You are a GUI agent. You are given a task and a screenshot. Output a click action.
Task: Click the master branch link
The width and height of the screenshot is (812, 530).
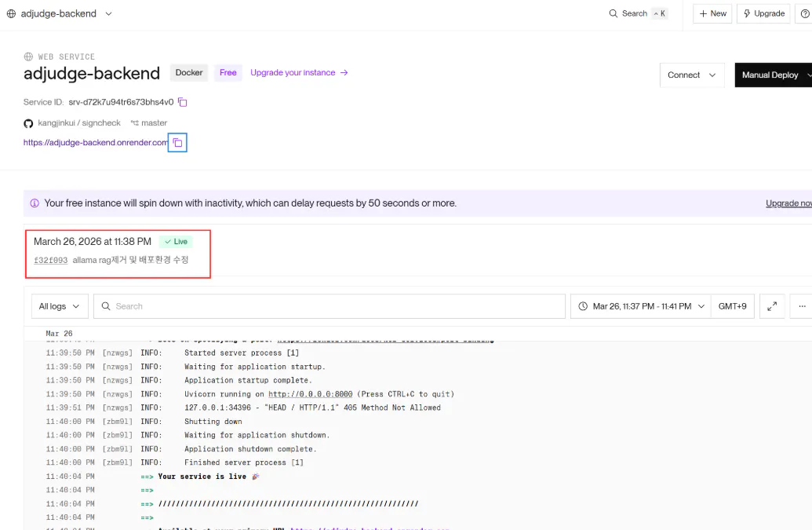[x=149, y=122]
